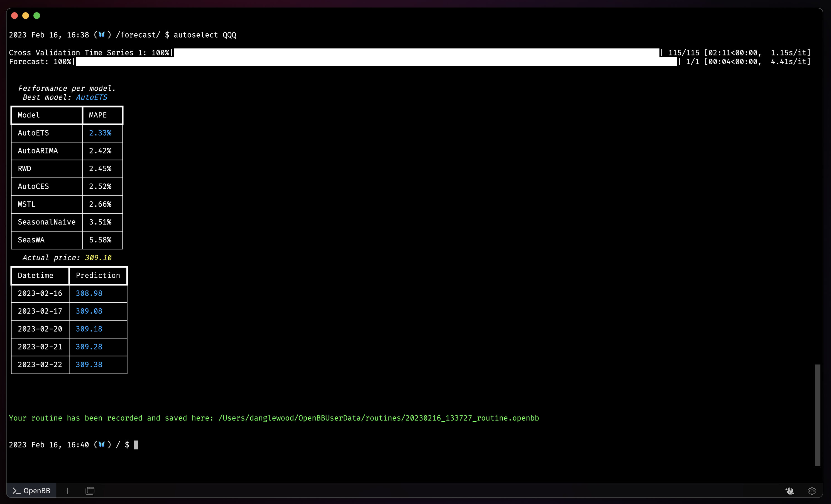Select the prediction value 308.98
831x504 pixels.
89,293
